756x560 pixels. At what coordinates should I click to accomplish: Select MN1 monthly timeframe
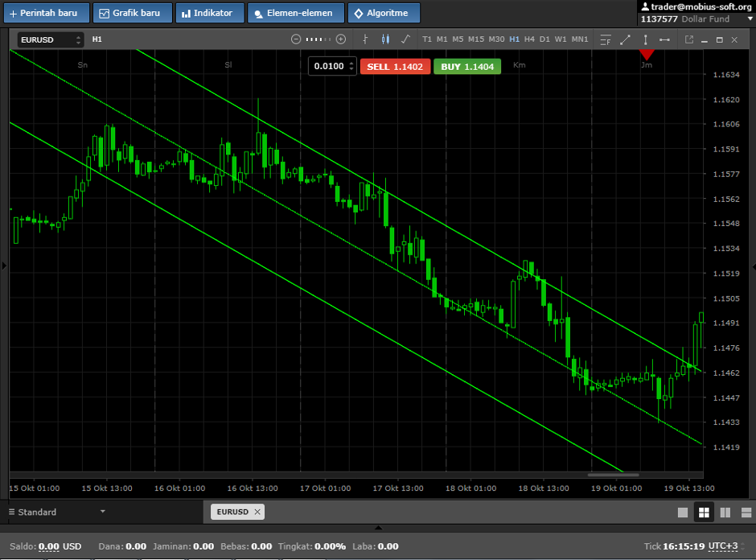(580, 39)
